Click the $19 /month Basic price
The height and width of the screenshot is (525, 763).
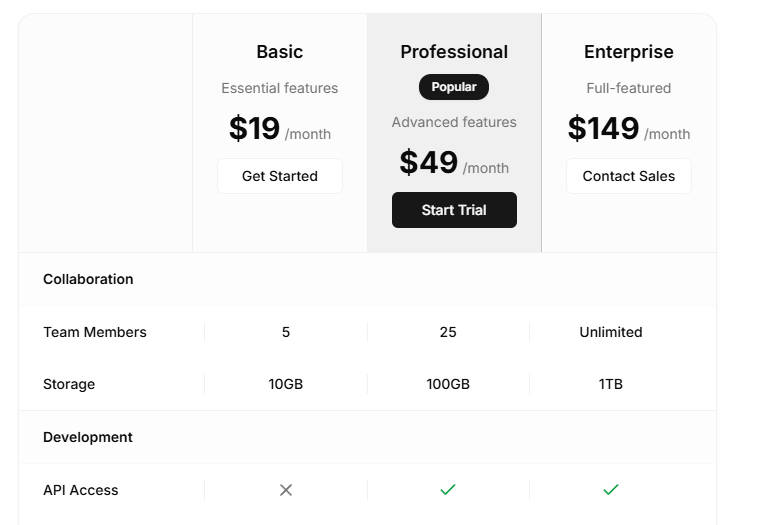click(280, 130)
